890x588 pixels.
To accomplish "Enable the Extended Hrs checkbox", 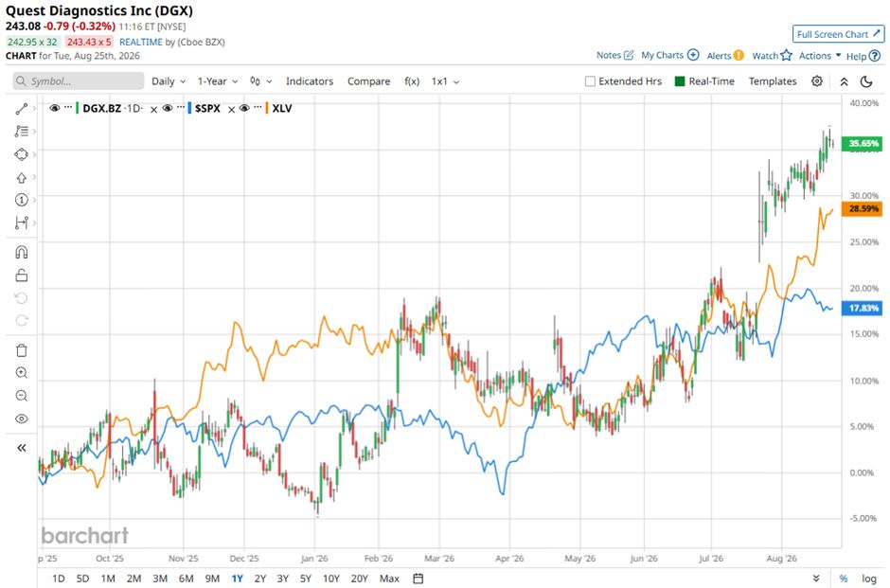I will click(590, 81).
